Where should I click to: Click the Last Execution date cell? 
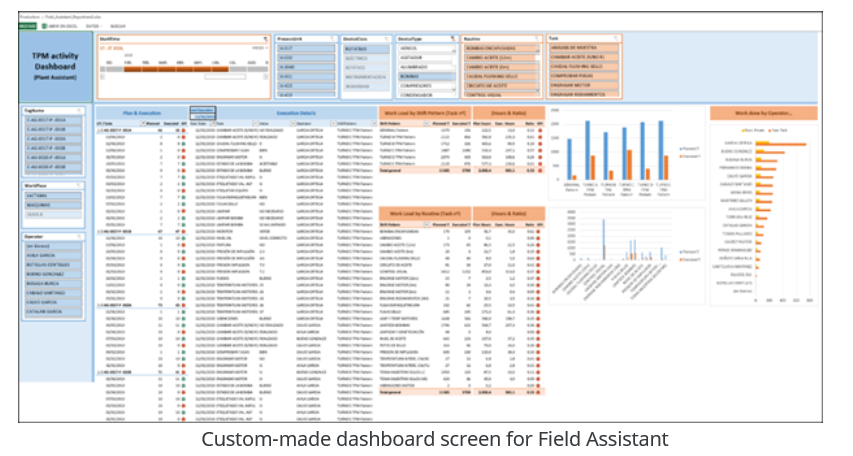[203, 116]
